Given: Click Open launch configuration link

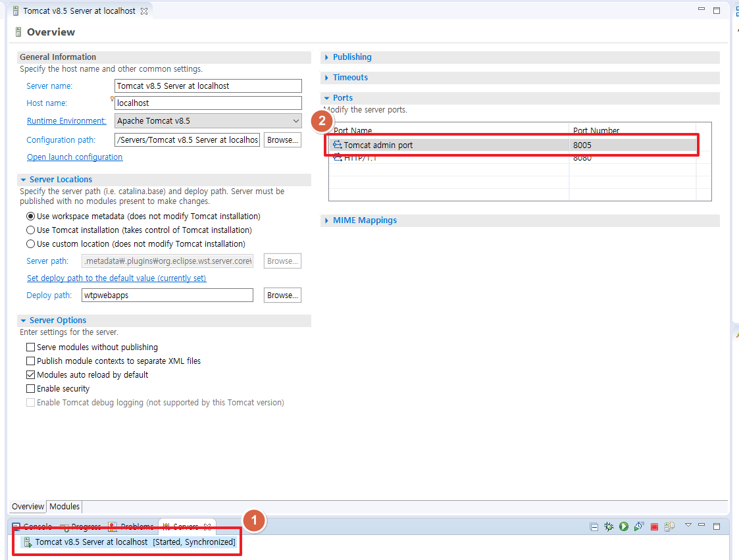Looking at the screenshot, I should (74, 157).
